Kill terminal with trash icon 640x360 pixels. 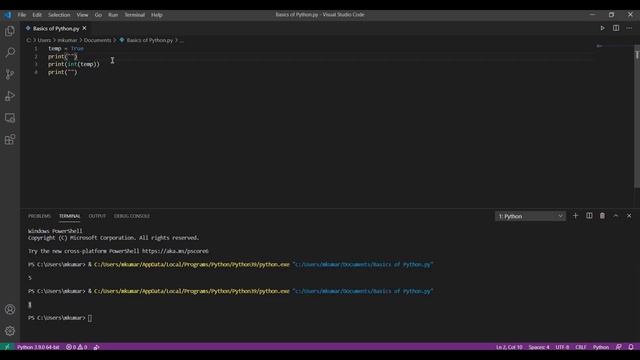point(602,216)
